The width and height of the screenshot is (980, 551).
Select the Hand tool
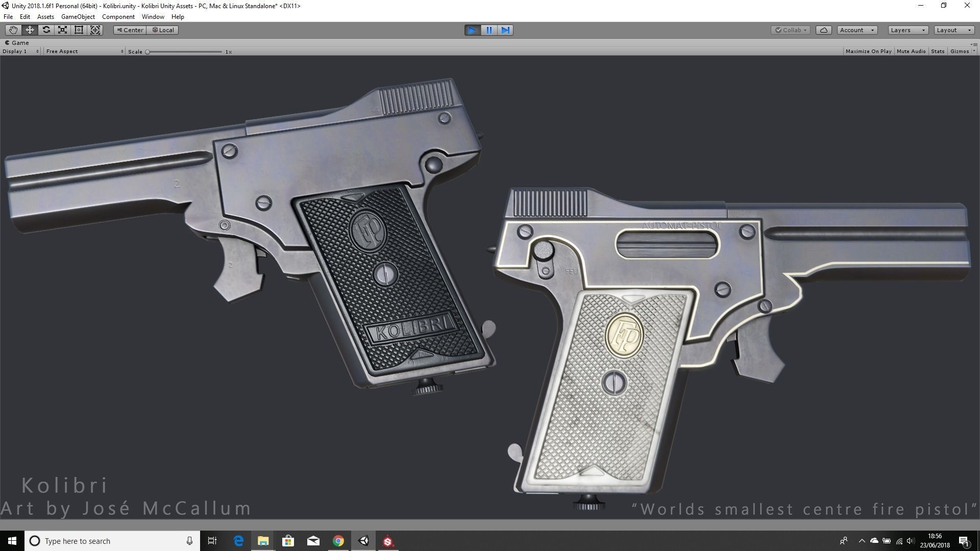13,30
